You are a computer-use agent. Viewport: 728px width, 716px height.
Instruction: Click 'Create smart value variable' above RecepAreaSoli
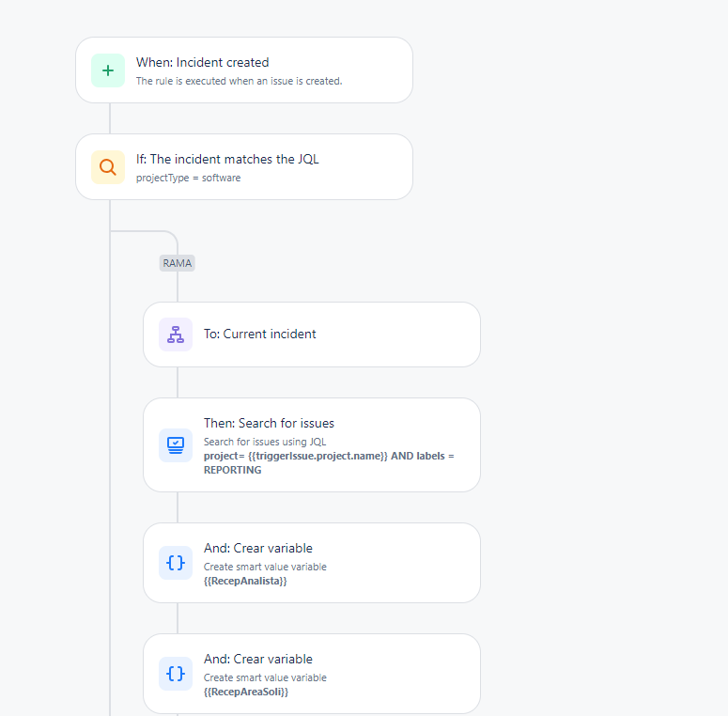coord(265,677)
